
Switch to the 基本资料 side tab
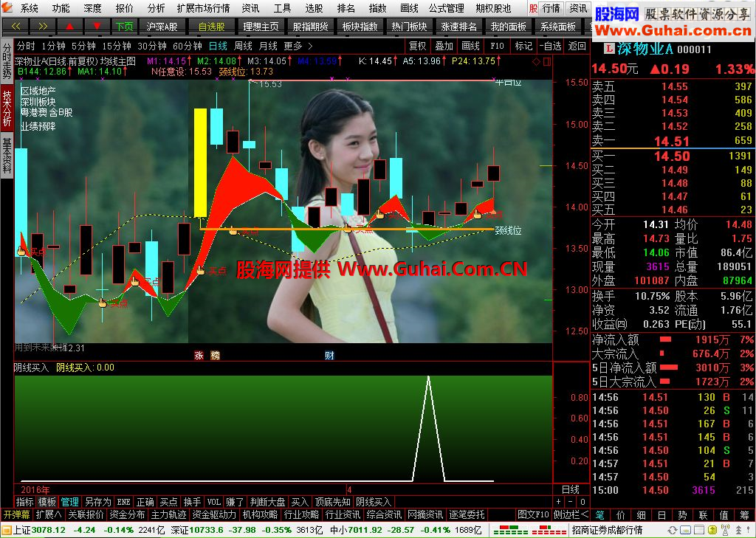click(7, 156)
